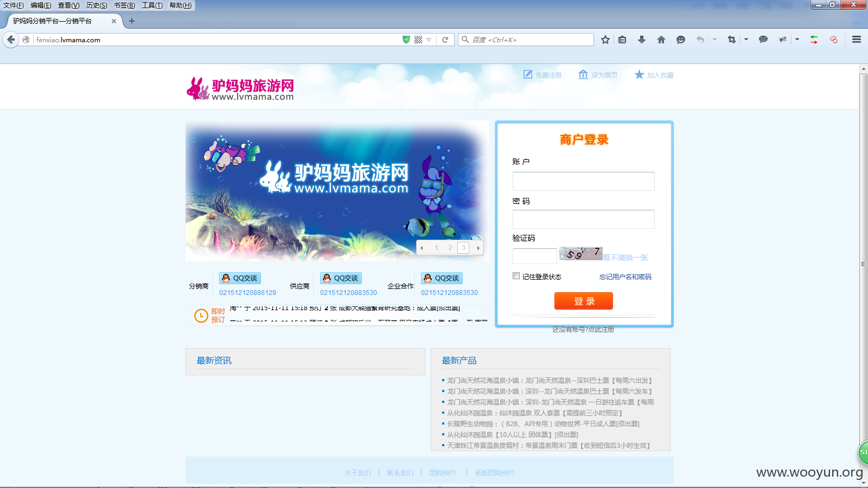
Task: Open the File menu
Action: 14,5
